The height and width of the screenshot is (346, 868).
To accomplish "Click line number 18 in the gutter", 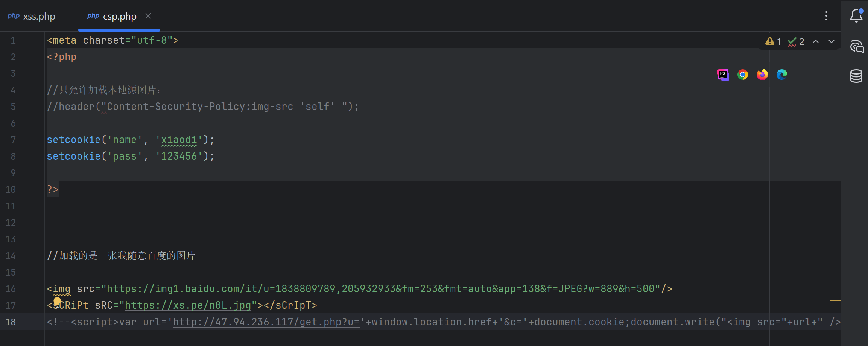I will [11, 322].
